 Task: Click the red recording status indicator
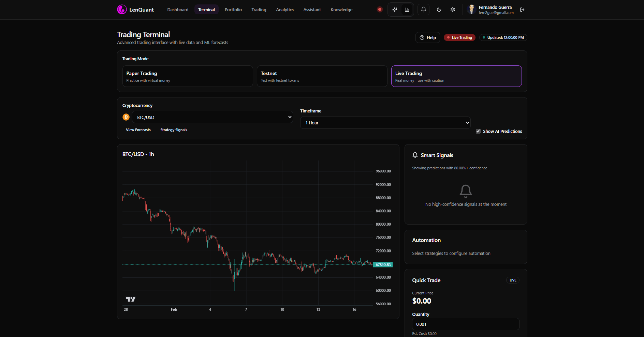tap(380, 10)
